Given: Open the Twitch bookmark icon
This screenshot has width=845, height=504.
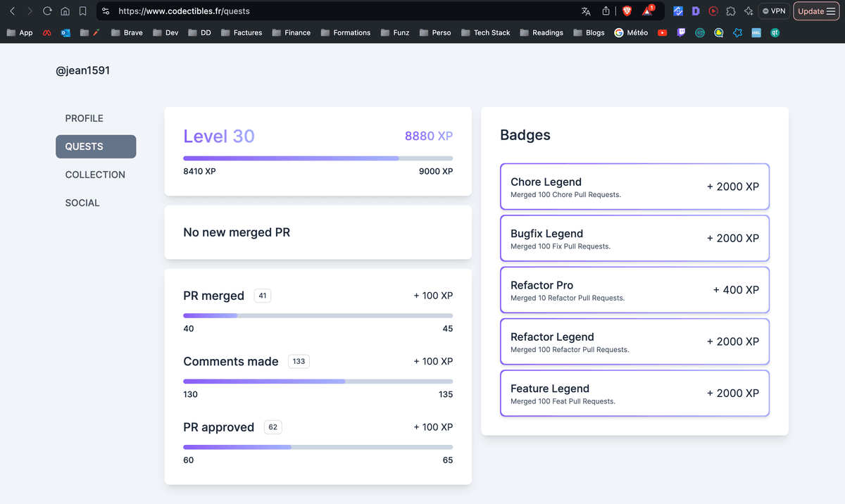Looking at the screenshot, I should 681,32.
